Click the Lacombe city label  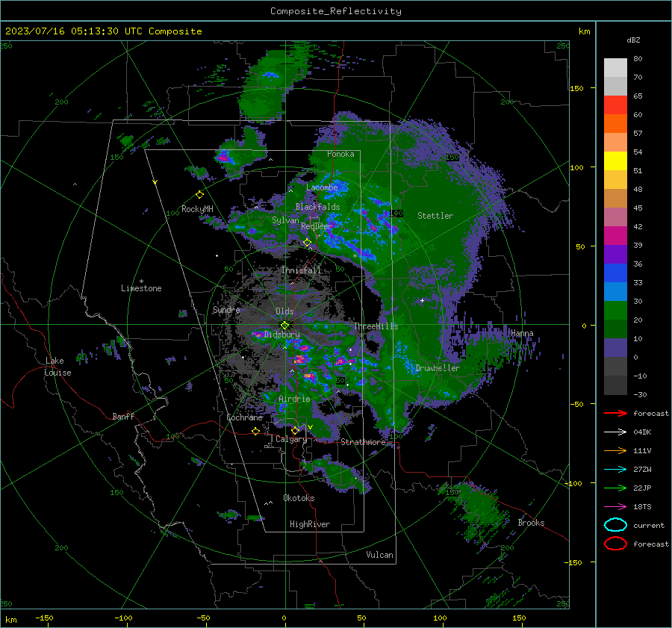click(x=322, y=187)
